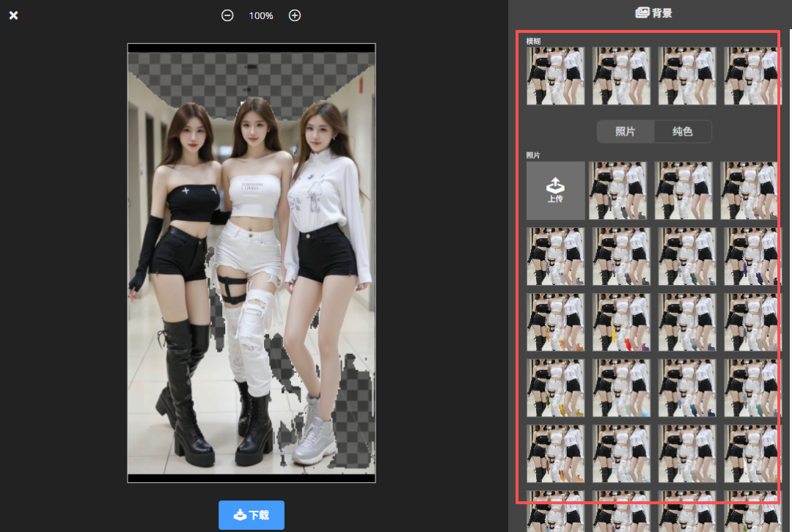The width and height of the screenshot is (792, 532).
Task: Switch to the 照片 tab
Action: coord(626,132)
